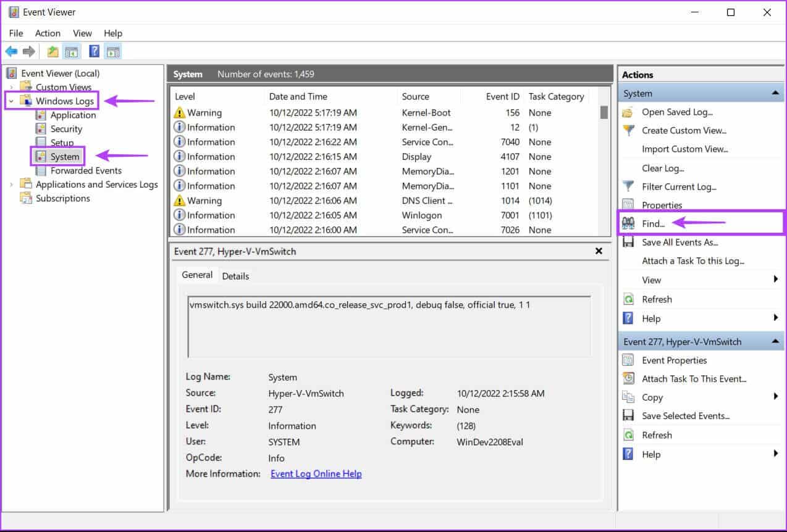Click the Save Selected Events disk icon
Image resolution: width=787 pixels, height=532 pixels.
click(x=628, y=416)
